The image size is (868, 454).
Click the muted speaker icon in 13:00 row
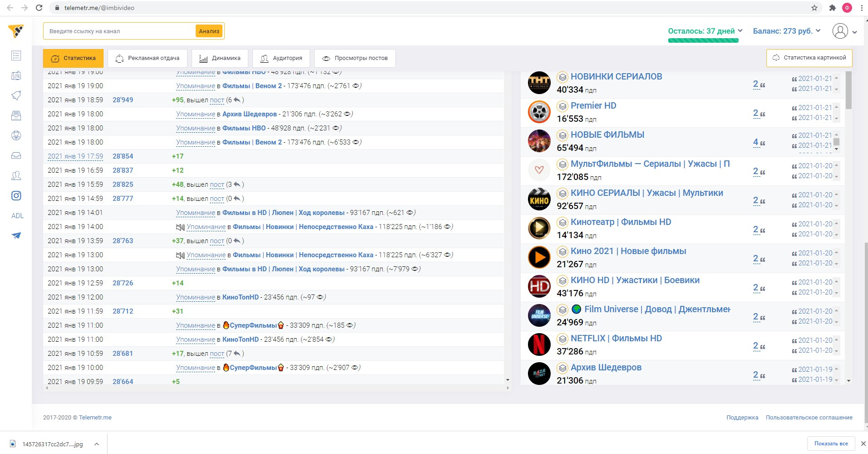tap(180, 255)
